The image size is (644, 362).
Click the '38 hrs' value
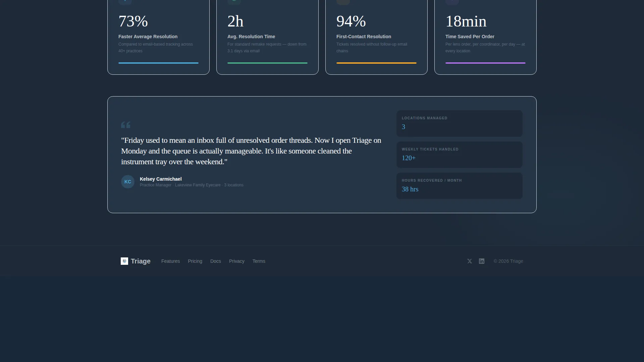pyautogui.click(x=410, y=189)
